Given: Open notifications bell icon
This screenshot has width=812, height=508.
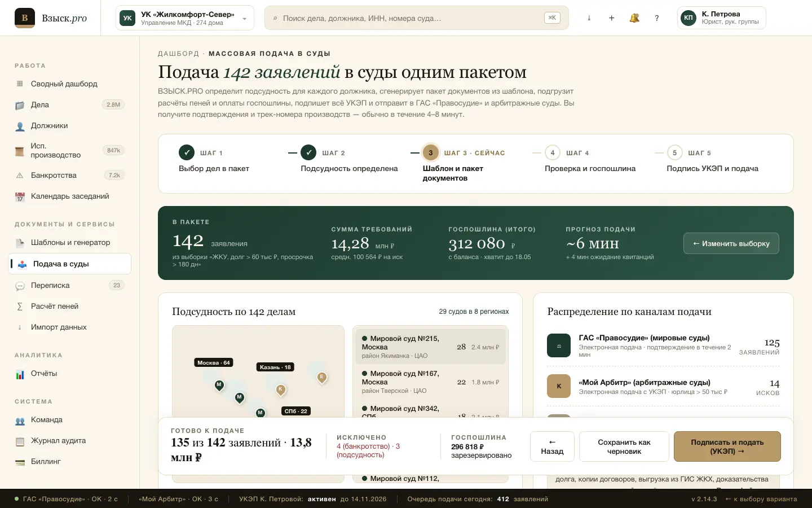Looking at the screenshot, I should [634, 18].
